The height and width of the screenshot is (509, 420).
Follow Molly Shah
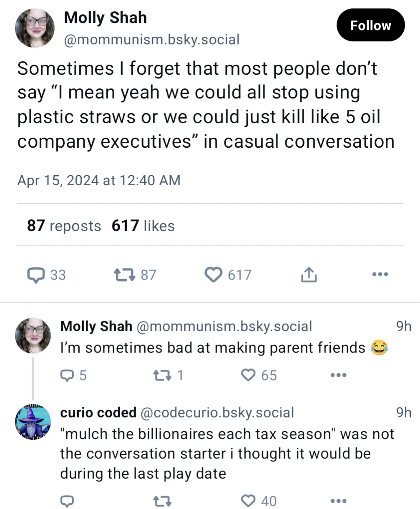tap(370, 25)
